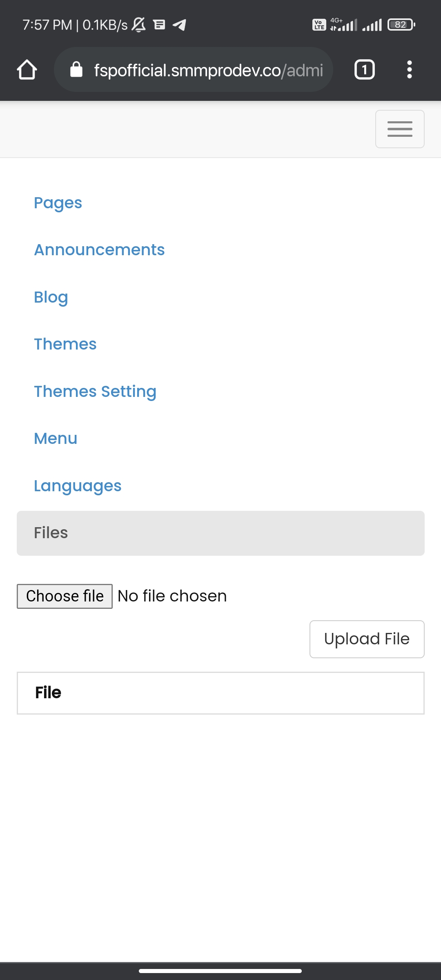
Task: Open the Chrome three-dot menu
Action: [409, 70]
